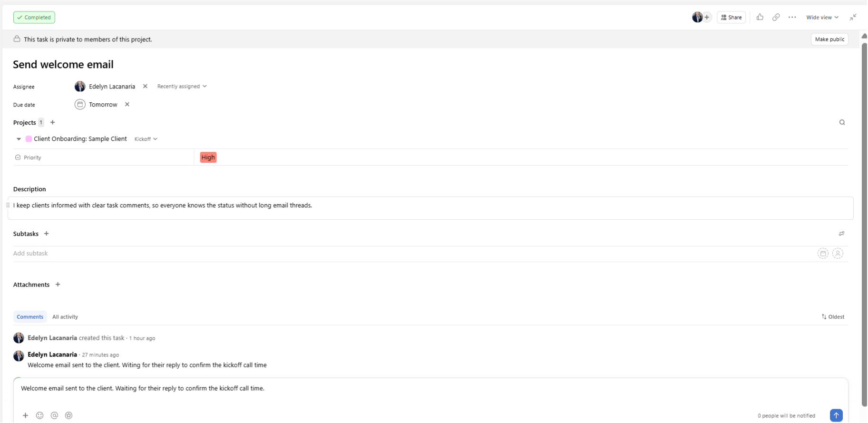Add a new subtask with the plus icon
Screen dimensions: 868x423
[x=46, y=234]
